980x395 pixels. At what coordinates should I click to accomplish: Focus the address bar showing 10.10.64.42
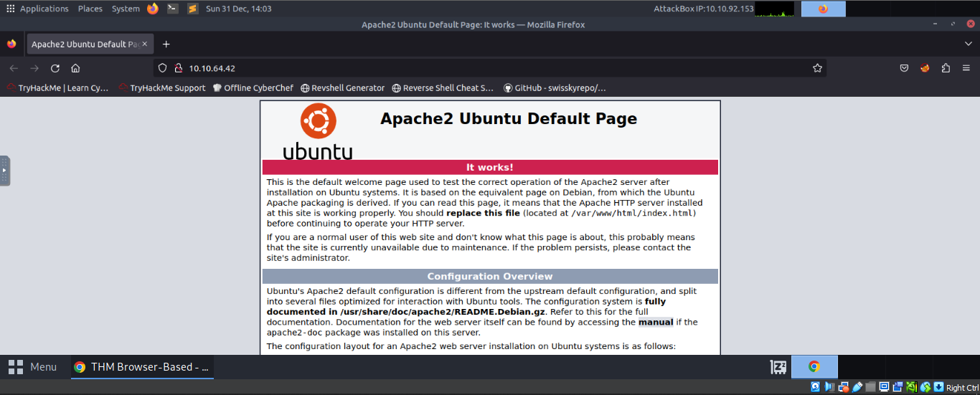(490, 68)
